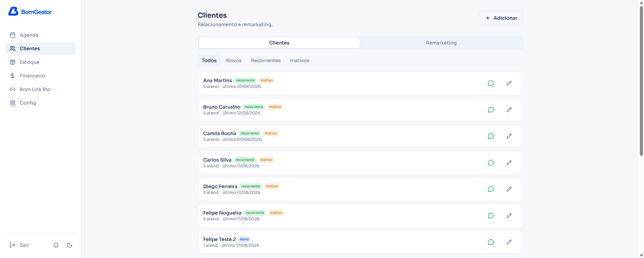Message Bruno Carvalho via chat icon
This screenshot has width=644, height=258.
[x=490, y=110]
